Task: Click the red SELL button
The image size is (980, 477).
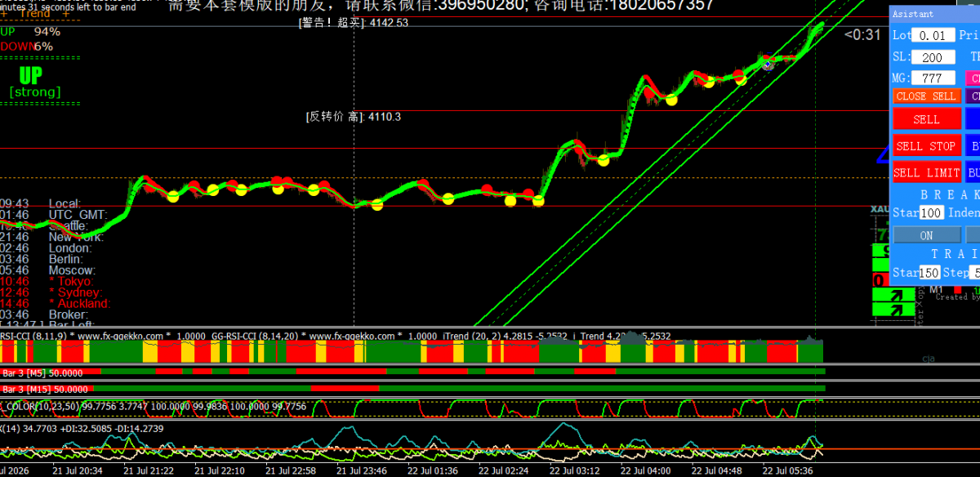Action: click(x=927, y=119)
